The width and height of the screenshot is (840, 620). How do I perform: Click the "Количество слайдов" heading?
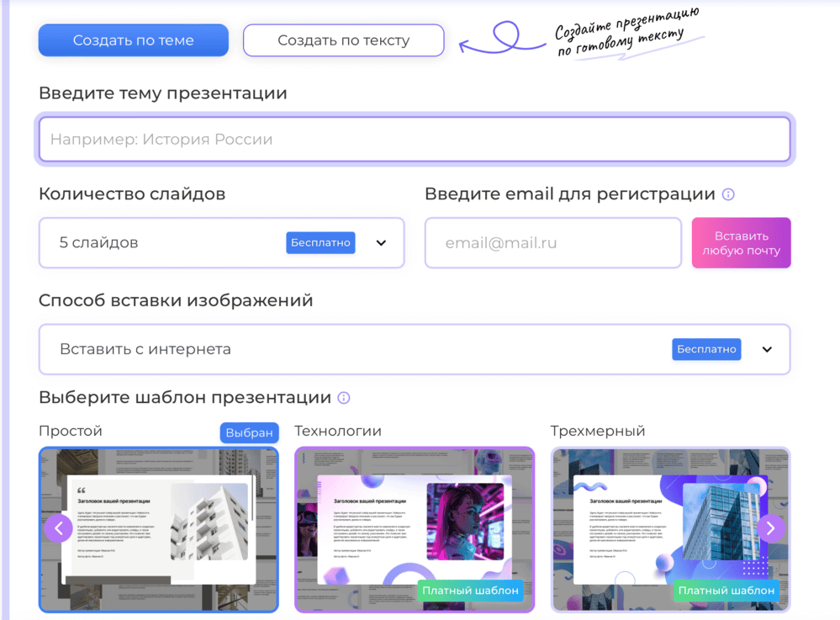132,194
